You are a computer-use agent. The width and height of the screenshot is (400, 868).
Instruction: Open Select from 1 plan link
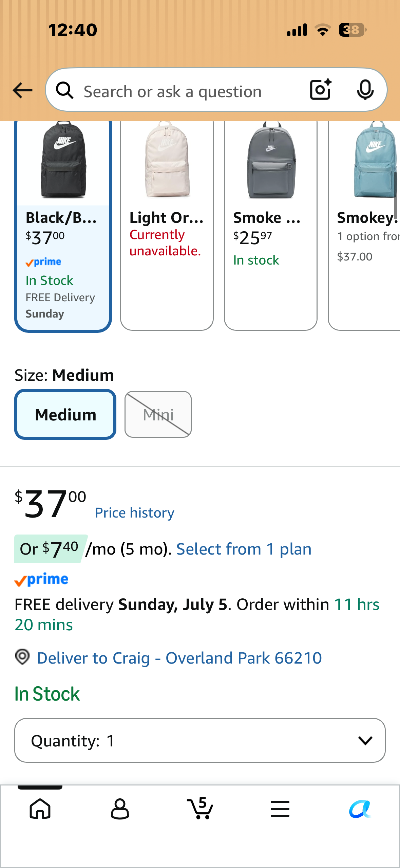click(x=244, y=549)
